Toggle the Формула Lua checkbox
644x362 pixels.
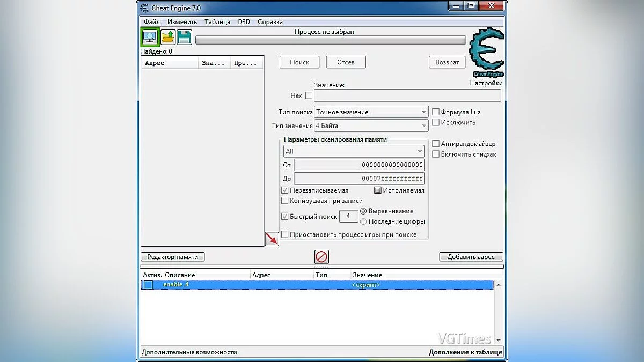pos(436,112)
